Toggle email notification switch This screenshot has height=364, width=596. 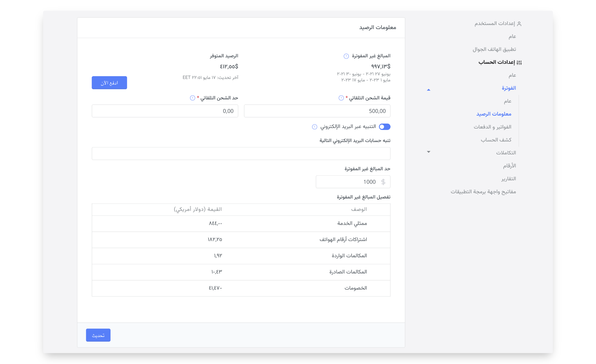click(x=384, y=127)
